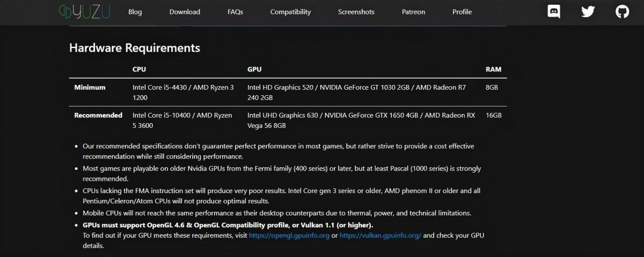Click the GPU column header
Screen dimensions: 644x257
[254, 69]
